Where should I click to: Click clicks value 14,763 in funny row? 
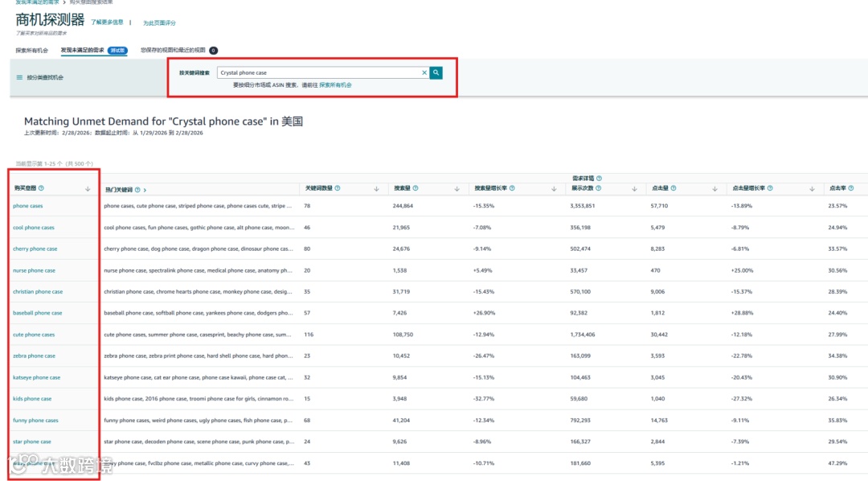(659, 421)
